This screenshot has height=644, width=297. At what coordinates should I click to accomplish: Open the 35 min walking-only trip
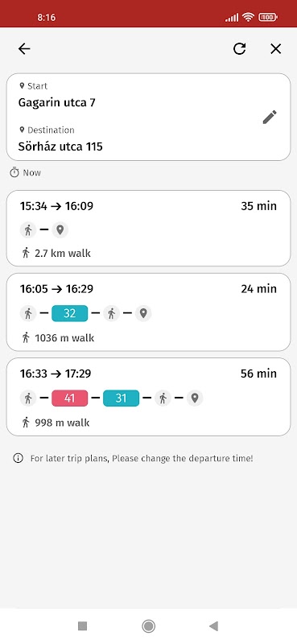tap(148, 229)
